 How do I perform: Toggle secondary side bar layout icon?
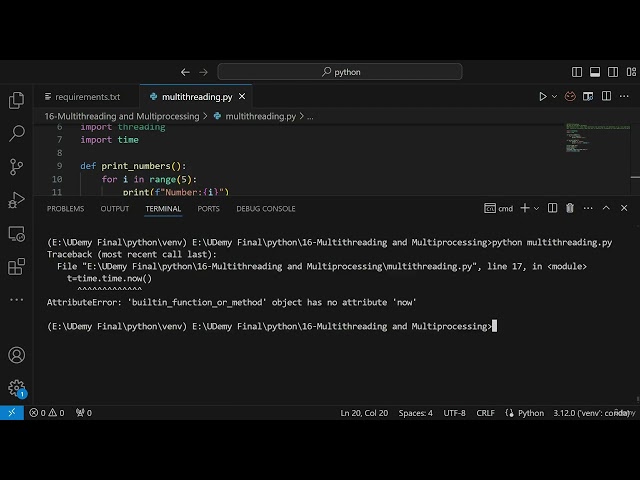click(x=613, y=72)
